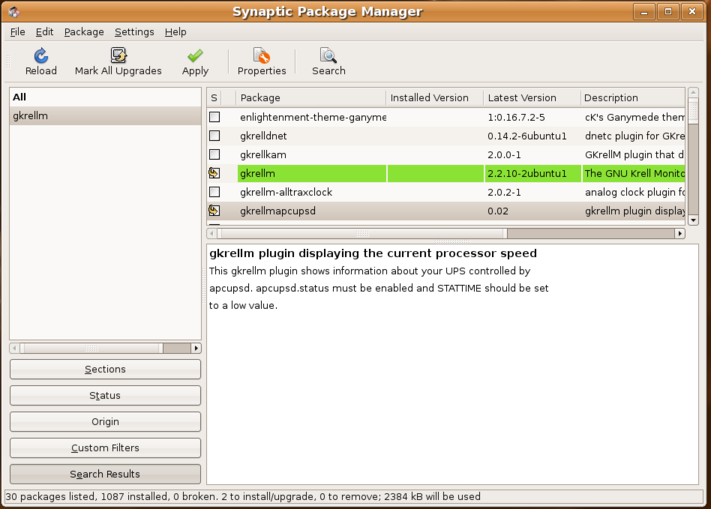Click package list horizontal scroll left arrow
The height and width of the screenshot is (509, 711).
point(212,233)
